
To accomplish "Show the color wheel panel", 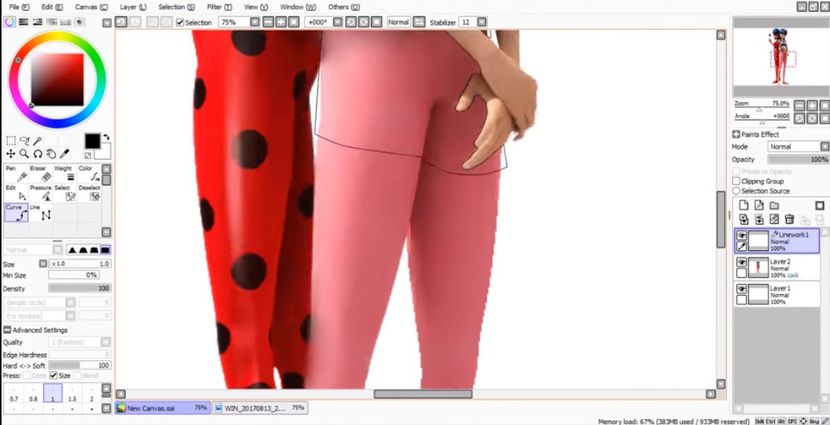I will click(10, 22).
